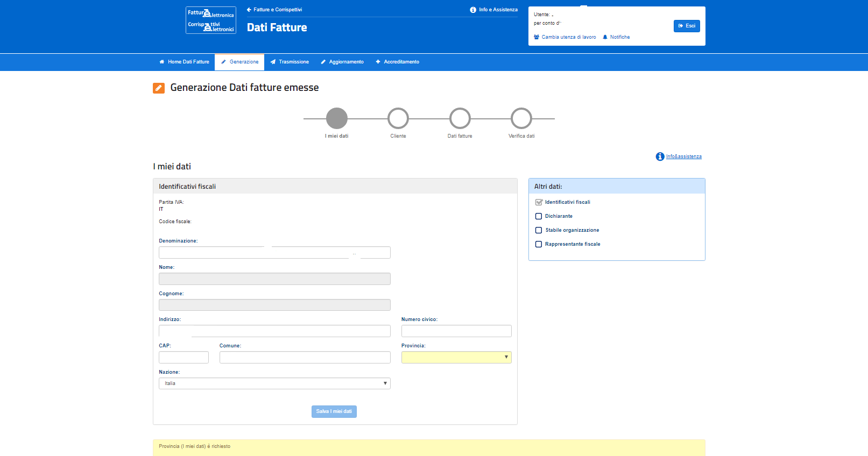Check the Rappresentante fiscale option
The image size is (868, 456).
pos(539,244)
